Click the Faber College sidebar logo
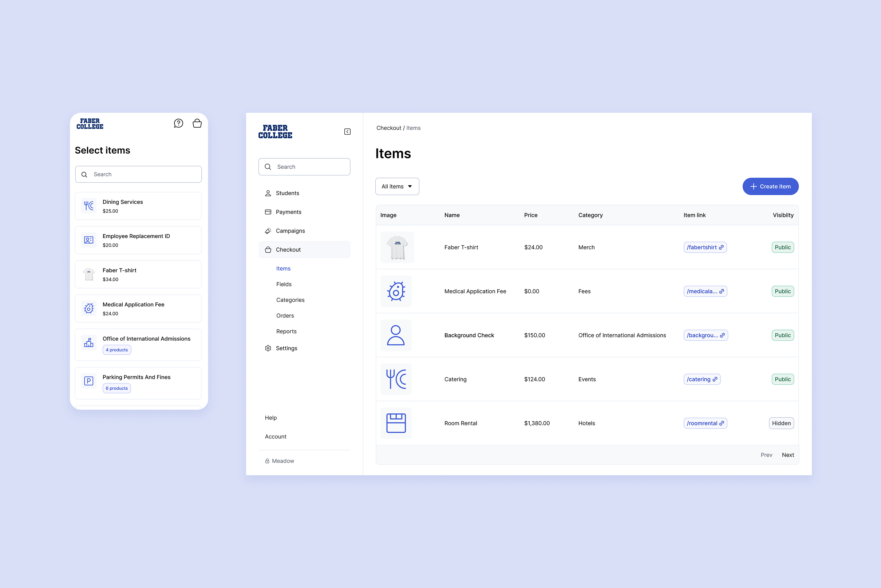 click(275, 132)
